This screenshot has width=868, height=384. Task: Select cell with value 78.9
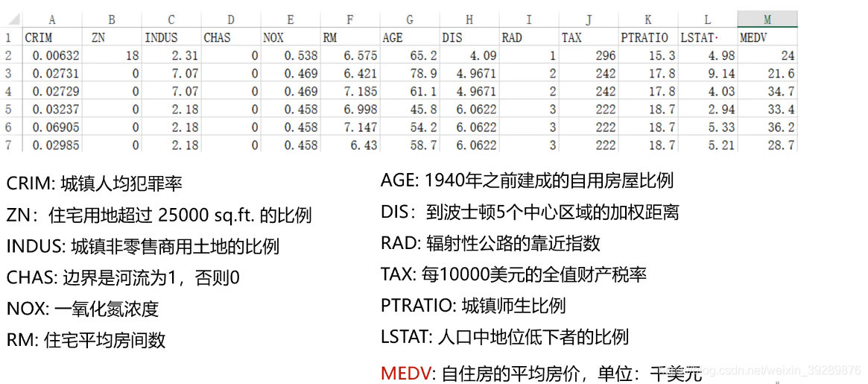click(x=409, y=74)
